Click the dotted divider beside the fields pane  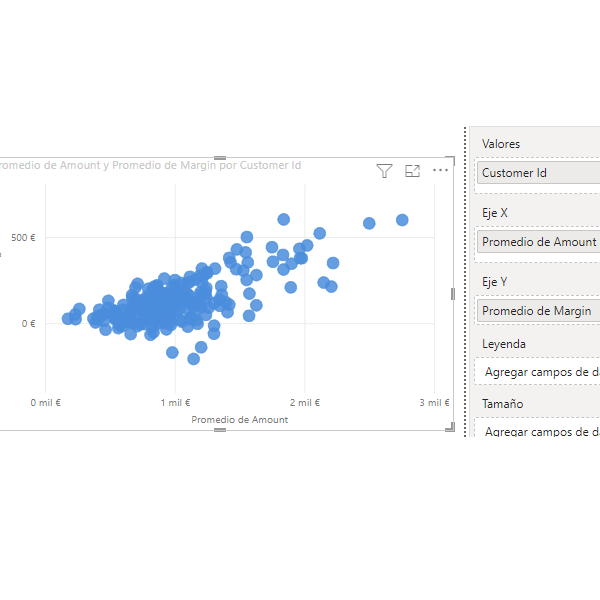tap(465, 282)
